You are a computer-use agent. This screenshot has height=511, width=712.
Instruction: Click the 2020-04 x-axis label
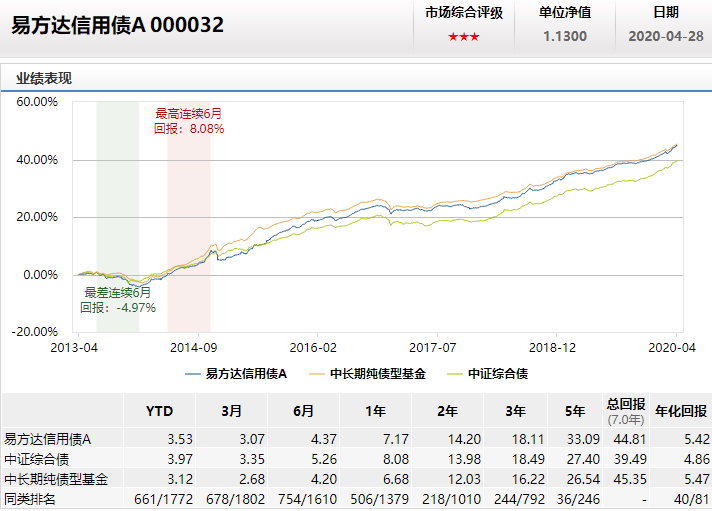tap(672, 348)
